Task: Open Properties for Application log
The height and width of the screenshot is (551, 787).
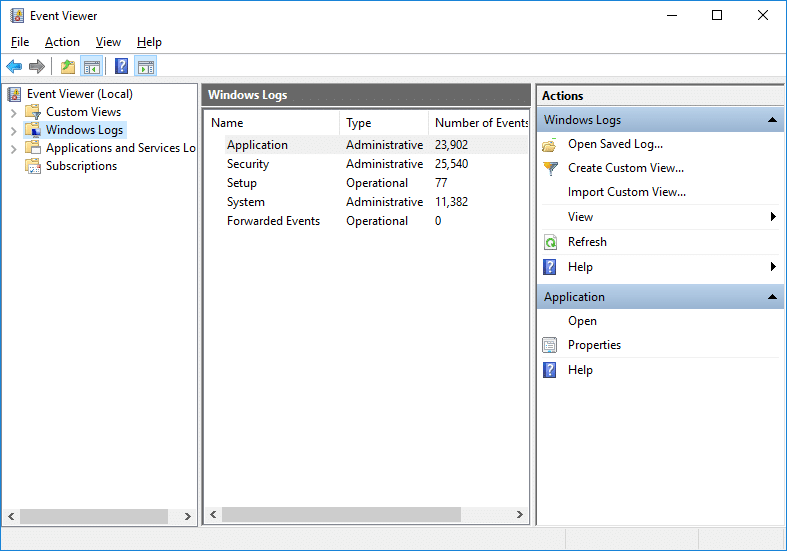Action: 594,345
